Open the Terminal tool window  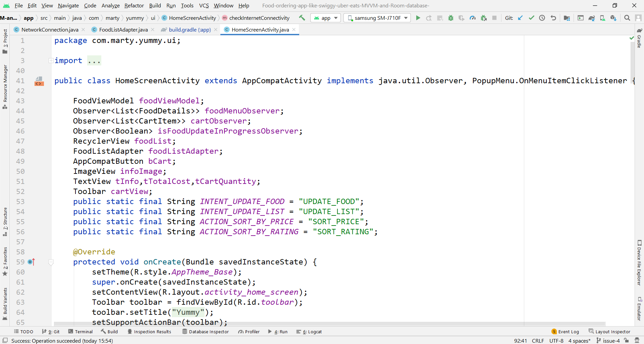pos(80,332)
